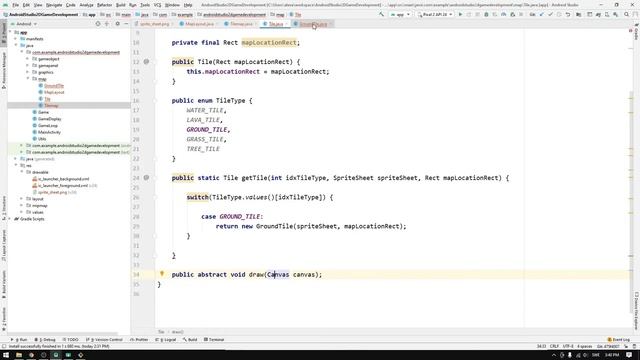Screen dimensions: 640x360
Task: Open the Analyze menu
Action: (x=86, y=5)
